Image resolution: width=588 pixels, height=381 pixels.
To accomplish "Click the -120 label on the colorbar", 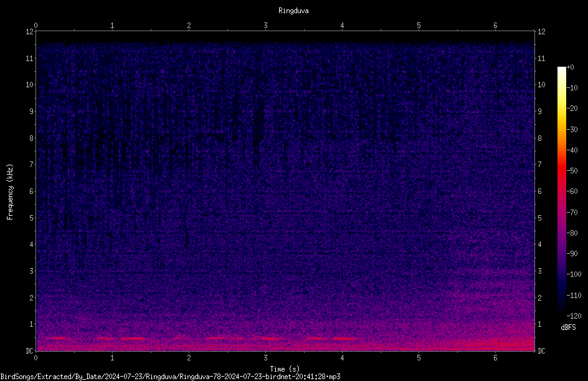I will 574,316.
